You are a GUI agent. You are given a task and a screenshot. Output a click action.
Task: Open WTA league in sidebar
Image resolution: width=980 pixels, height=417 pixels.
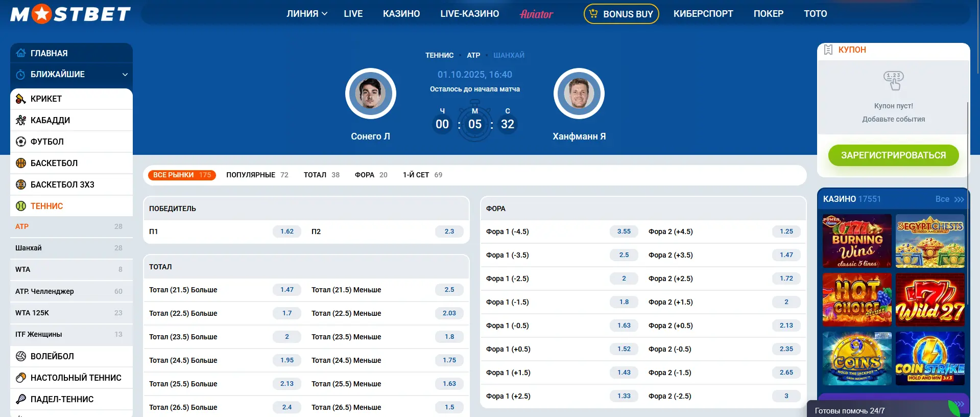[71, 269]
